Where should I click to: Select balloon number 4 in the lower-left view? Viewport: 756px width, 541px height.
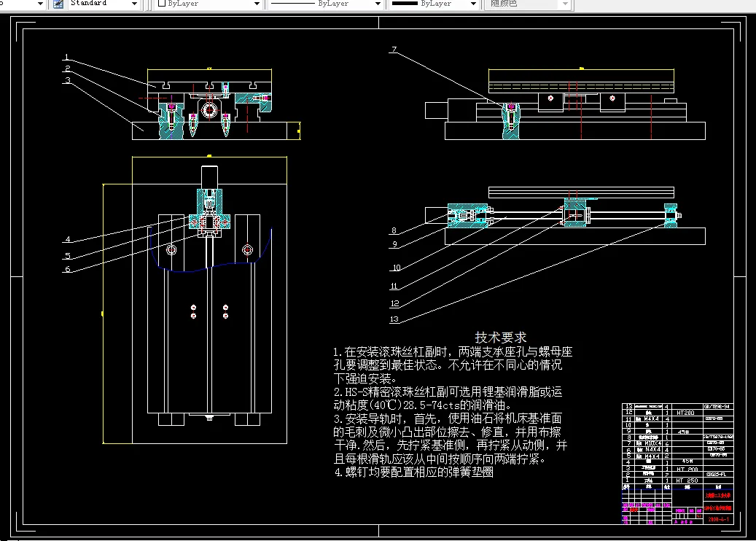(68, 239)
